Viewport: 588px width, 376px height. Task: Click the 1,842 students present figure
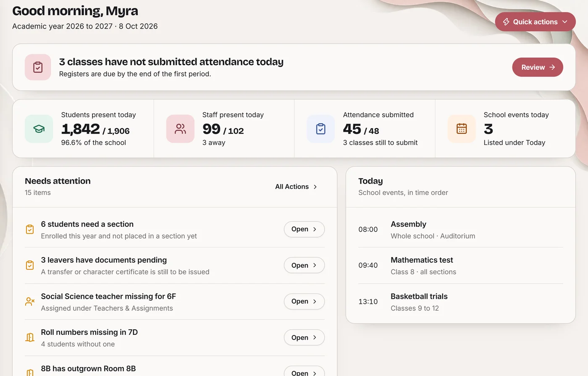81,129
